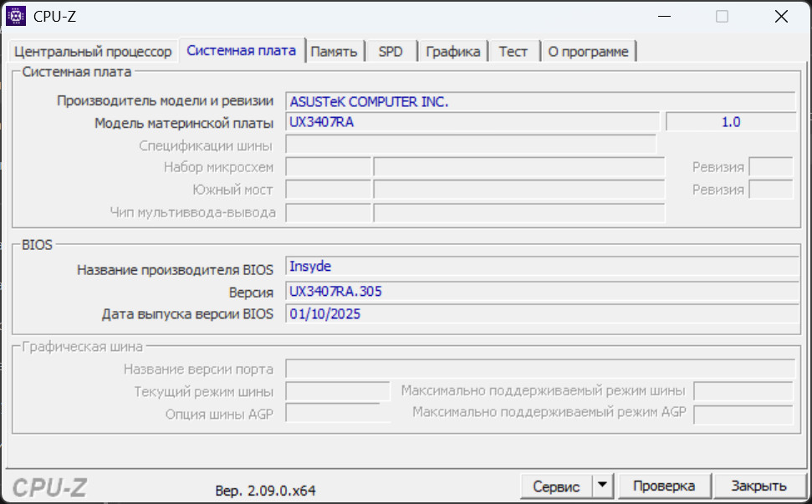Click BIOS vendor value Insyde
This screenshot has height=504, width=812.
(x=542, y=266)
